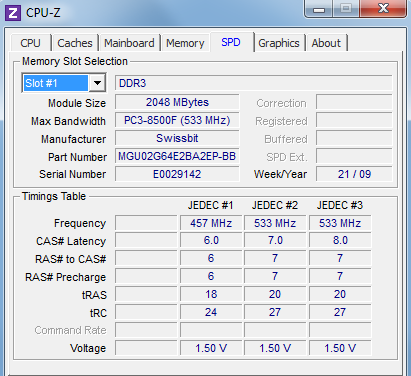Click the serial number E0029142
The height and width of the screenshot is (376, 411).
coord(177,174)
